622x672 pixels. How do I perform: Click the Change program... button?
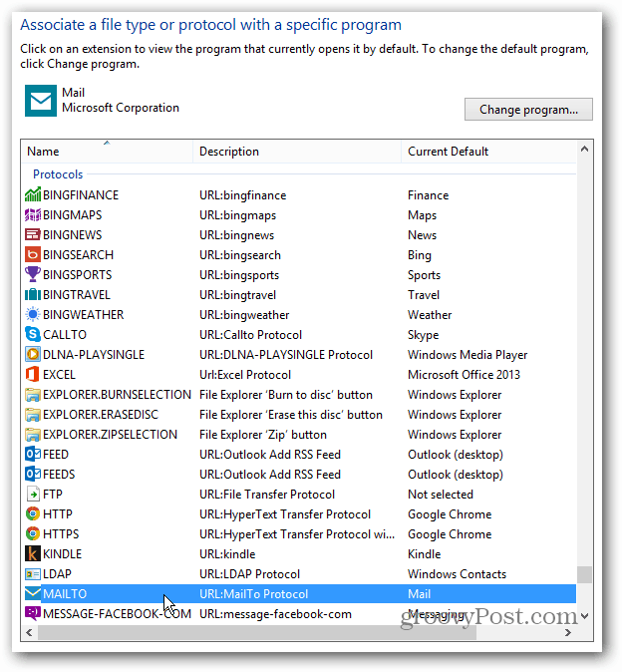coord(528,110)
